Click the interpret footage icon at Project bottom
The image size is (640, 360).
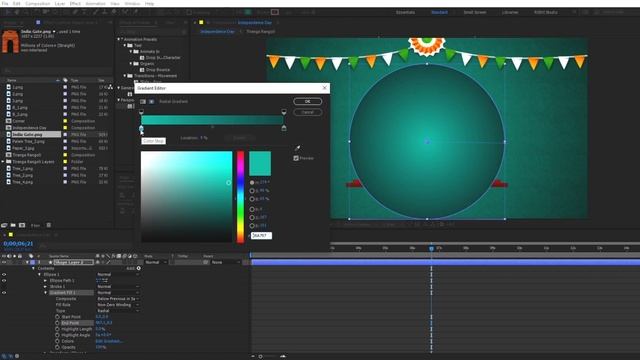click(4, 225)
